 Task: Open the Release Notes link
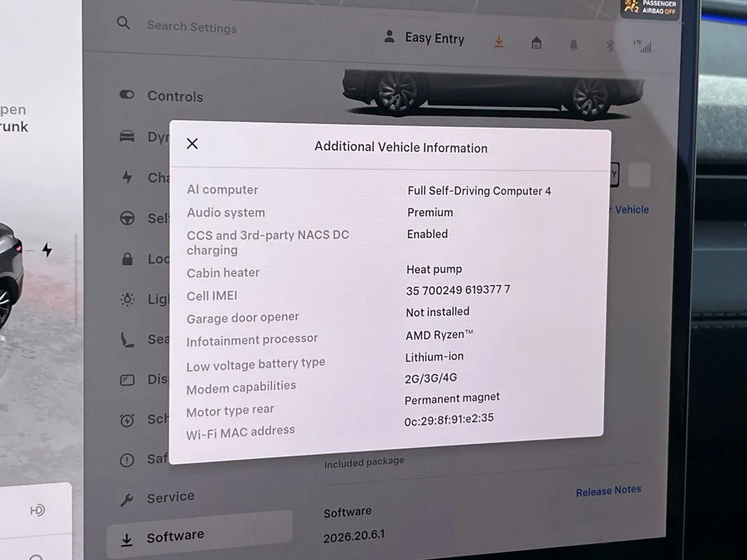point(608,491)
